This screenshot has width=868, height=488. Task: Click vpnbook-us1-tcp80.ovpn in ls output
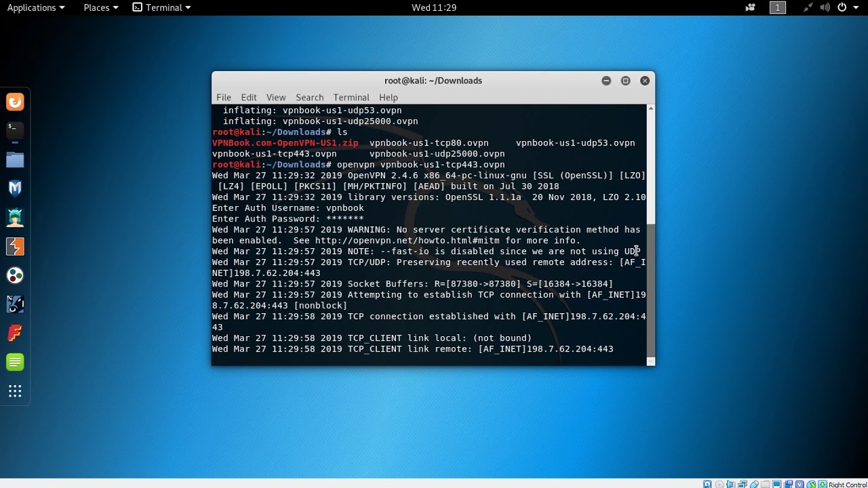[429, 143]
